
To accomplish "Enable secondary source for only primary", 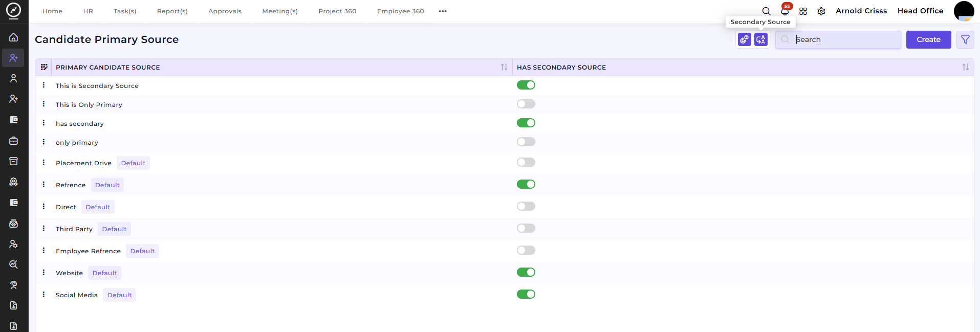I will 526,142.
